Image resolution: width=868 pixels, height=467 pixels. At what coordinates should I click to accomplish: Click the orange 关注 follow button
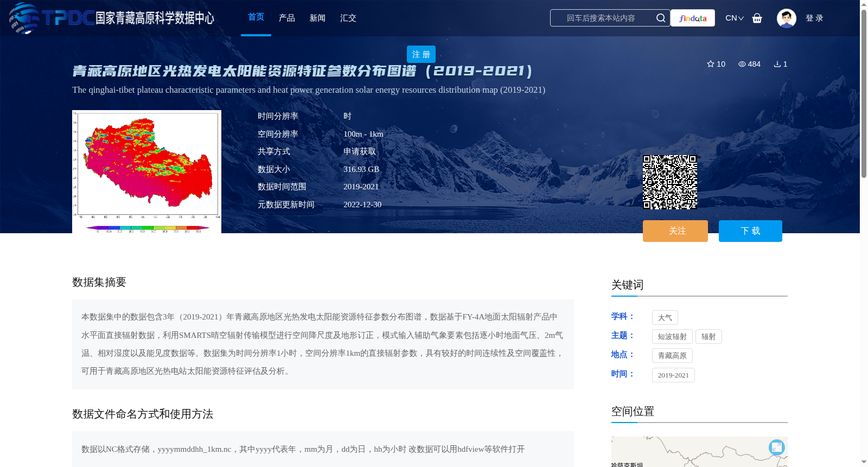coord(675,231)
